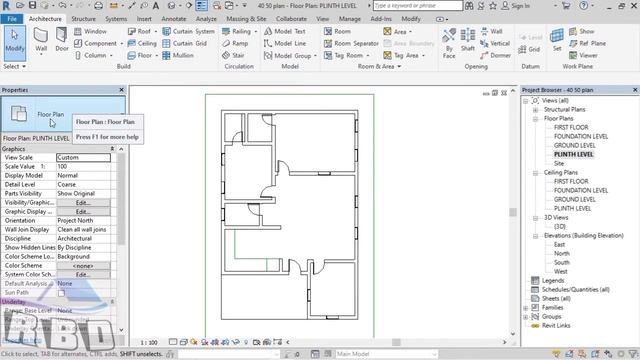
Task: Click Edit for Visibility/Graphics overrides
Action: 83,203
